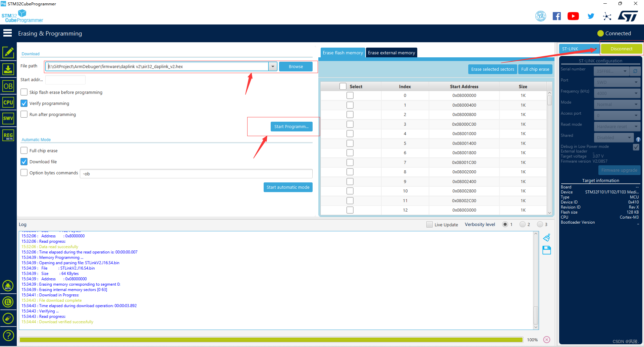Click into the File path field

[x=157, y=66]
